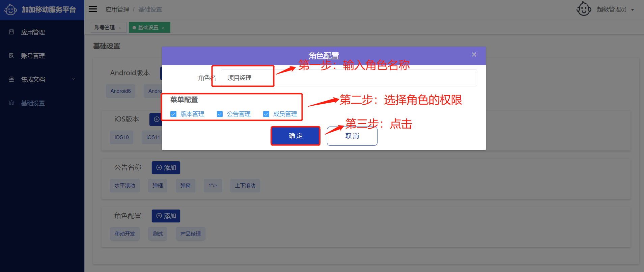The width and height of the screenshot is (644, 272).
Task: Close the 账号管理 tab with its x
Action: [120, 28]
